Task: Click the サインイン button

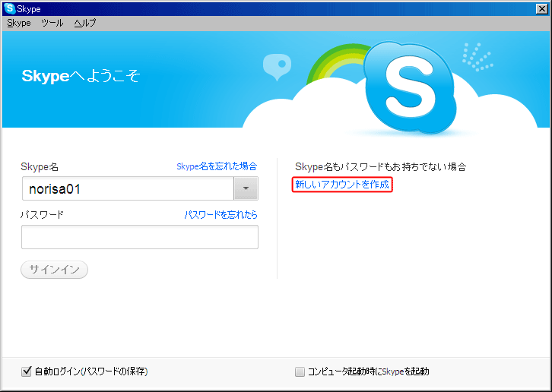Action: pos(54,270)
